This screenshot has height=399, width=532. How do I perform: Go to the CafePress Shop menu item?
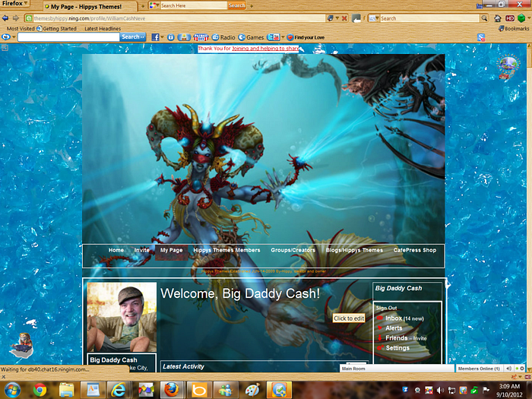point(415,250)
